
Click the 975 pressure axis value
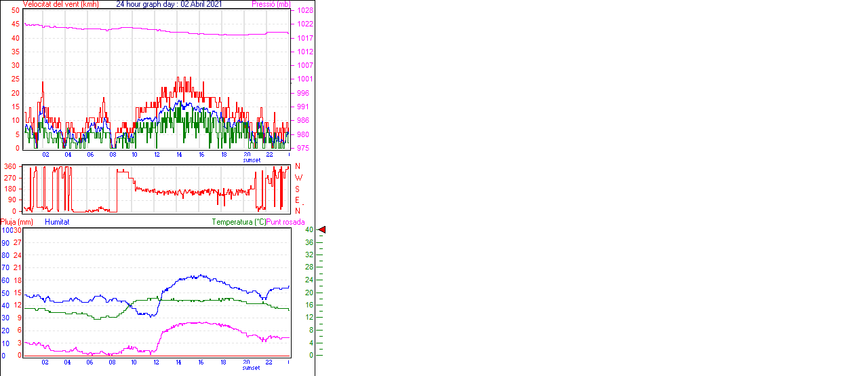[302, 148]
